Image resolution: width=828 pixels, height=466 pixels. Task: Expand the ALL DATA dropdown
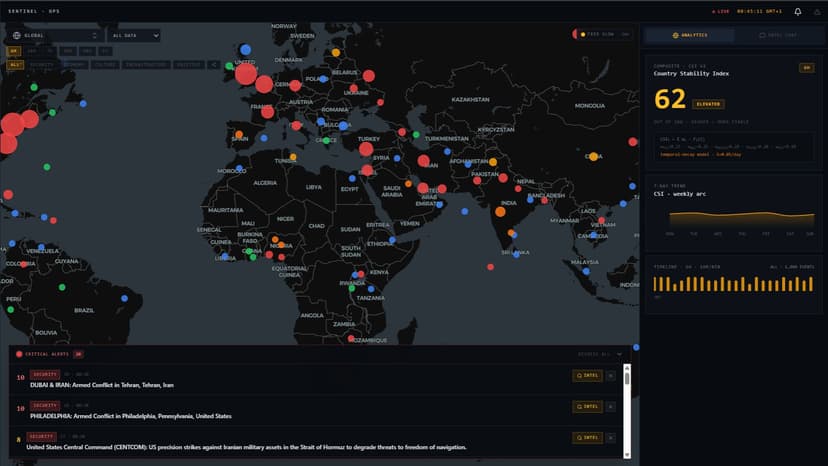[134, 35]
